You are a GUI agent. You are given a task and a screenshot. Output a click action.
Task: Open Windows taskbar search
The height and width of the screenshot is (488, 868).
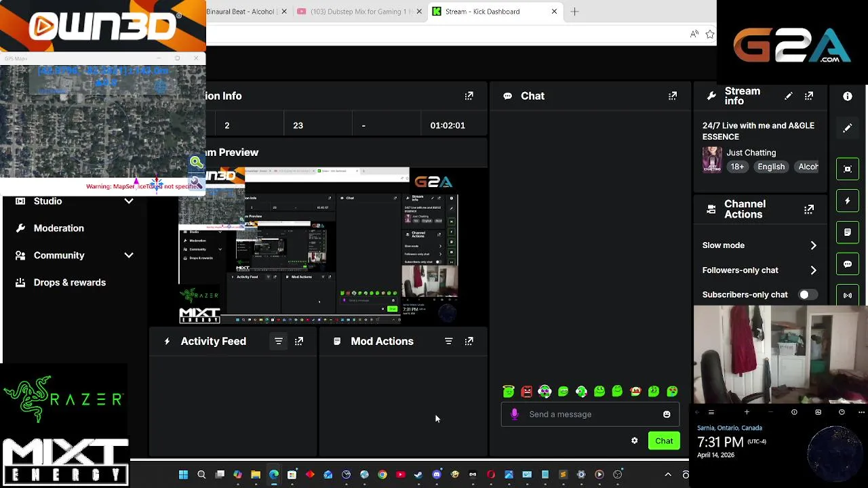201,475
